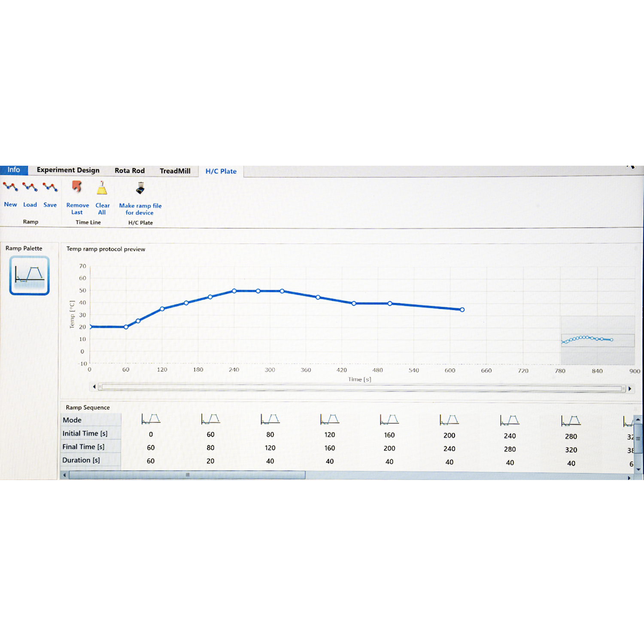Make ramp file for device

coord(140,189)
